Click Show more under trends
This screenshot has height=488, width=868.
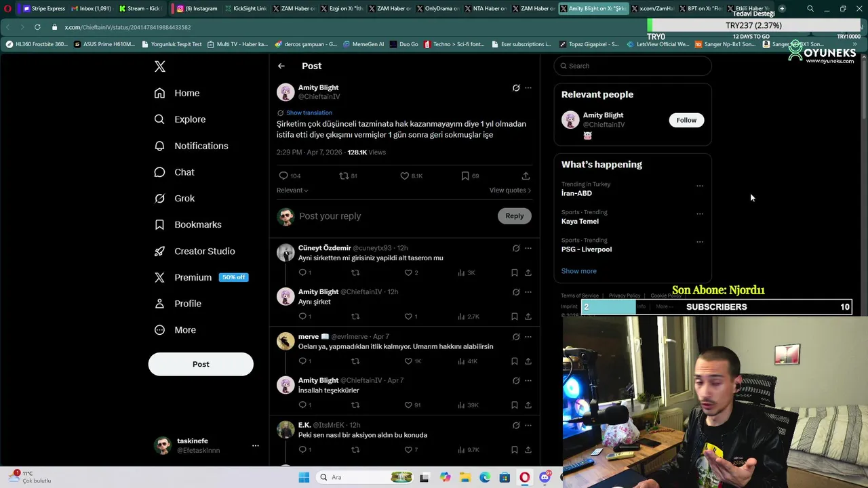click(579, 271)
